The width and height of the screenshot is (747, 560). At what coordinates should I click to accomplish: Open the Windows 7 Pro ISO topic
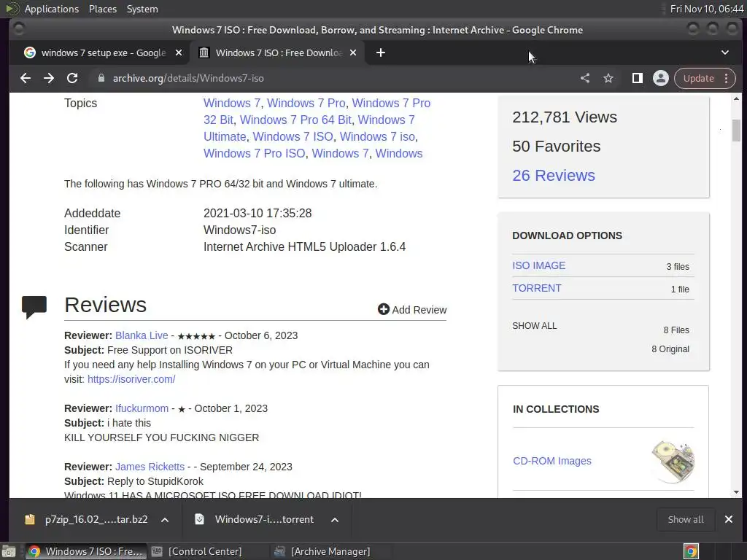[255, 153]
